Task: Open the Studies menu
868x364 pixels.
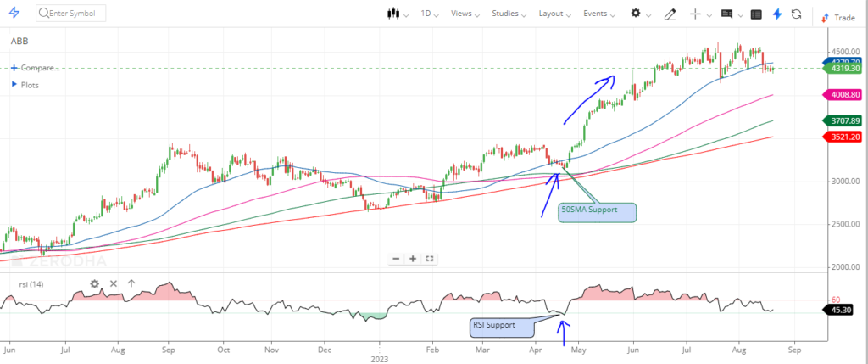Action: click(509, 14)
